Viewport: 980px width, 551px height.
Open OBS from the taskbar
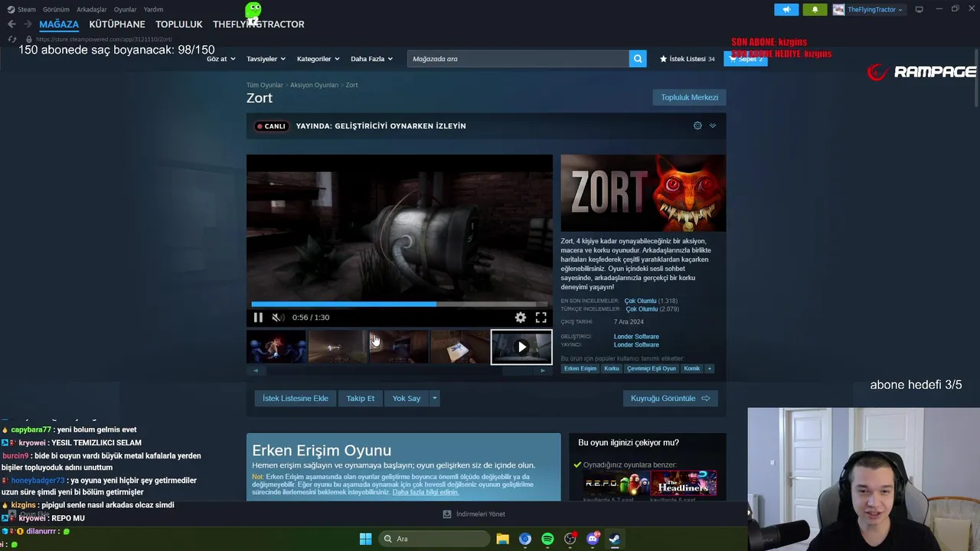pyautogui.click(x=570, y=539)
